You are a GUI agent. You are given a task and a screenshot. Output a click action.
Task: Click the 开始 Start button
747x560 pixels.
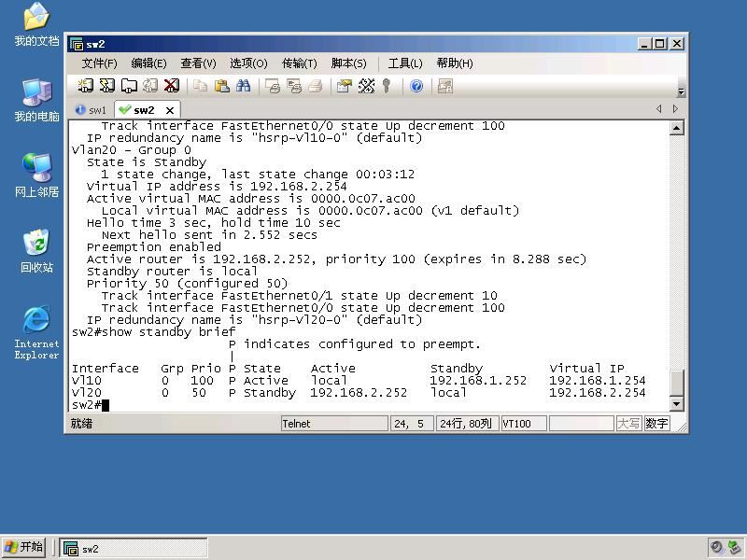(24, 547)
